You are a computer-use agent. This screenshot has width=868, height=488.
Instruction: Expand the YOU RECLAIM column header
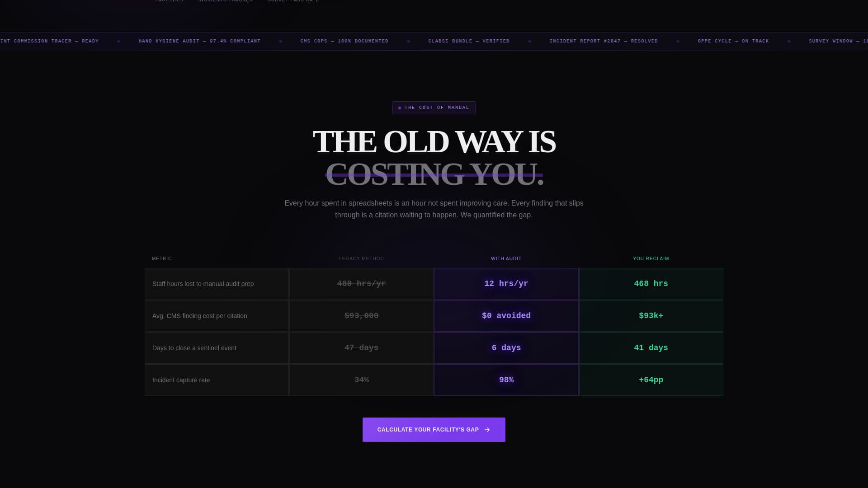tap(651, 258)
